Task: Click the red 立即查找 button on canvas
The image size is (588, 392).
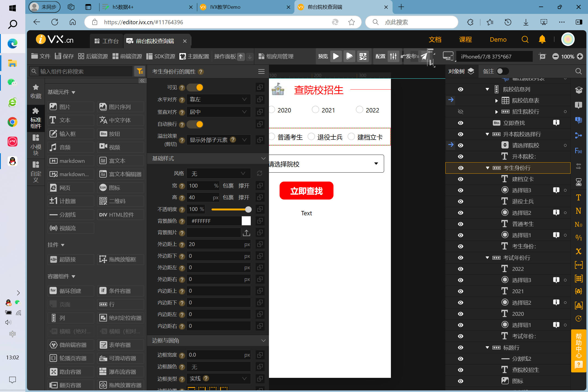Action: pyautogui.click(x=306, y=191)
